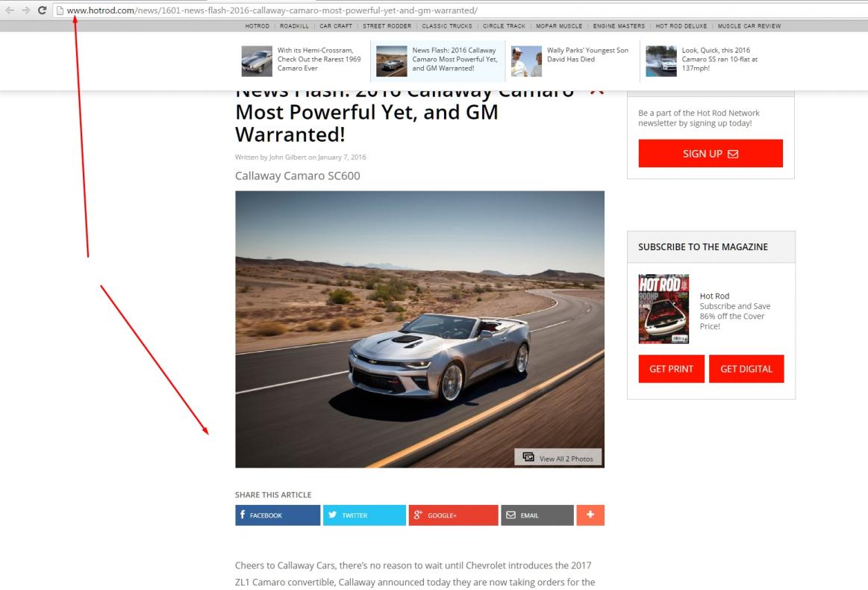Open the CLASSIC TRUCKS network menu item
The height and width of the screenshot is (590, 868).
click(x=447, y=26)
